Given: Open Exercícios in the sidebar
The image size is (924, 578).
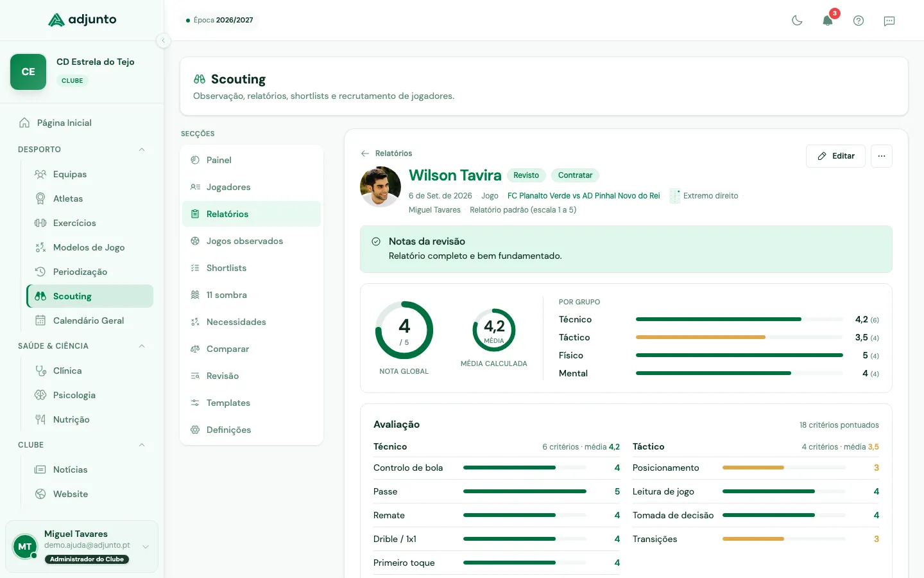Looking at the screenshot, I should tap(90, 223).
